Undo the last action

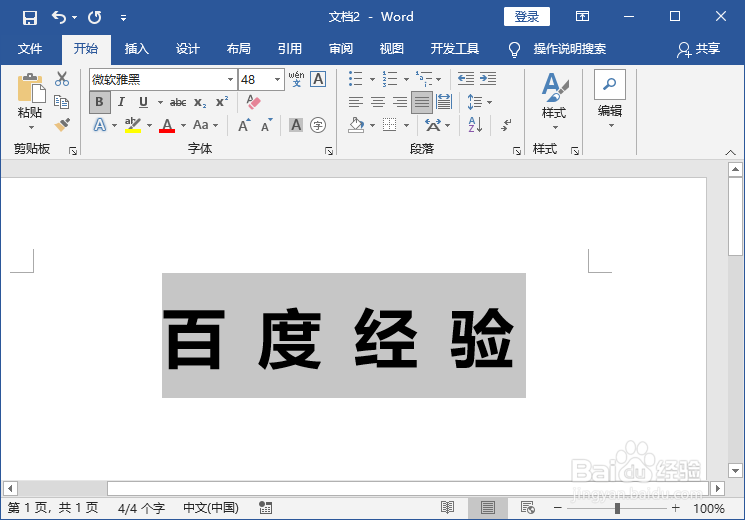point(58,18)
